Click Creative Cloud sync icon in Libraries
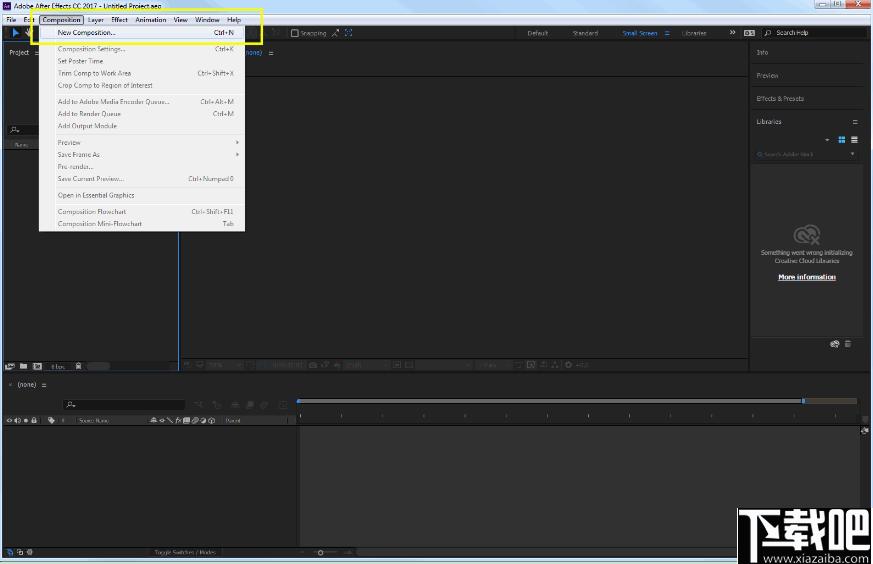The image size is (873, 564). [835, 344]
